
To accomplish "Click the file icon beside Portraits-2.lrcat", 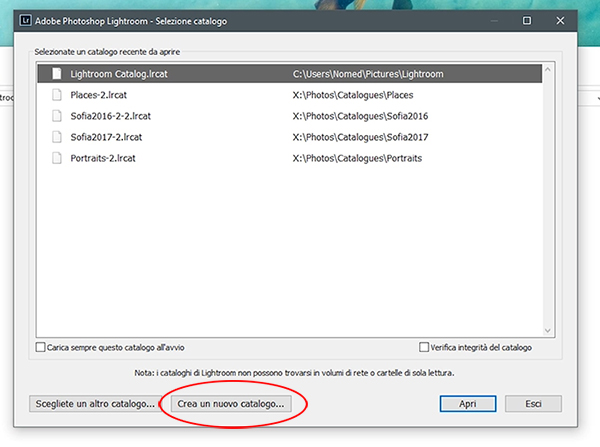I will pos(57,158).
